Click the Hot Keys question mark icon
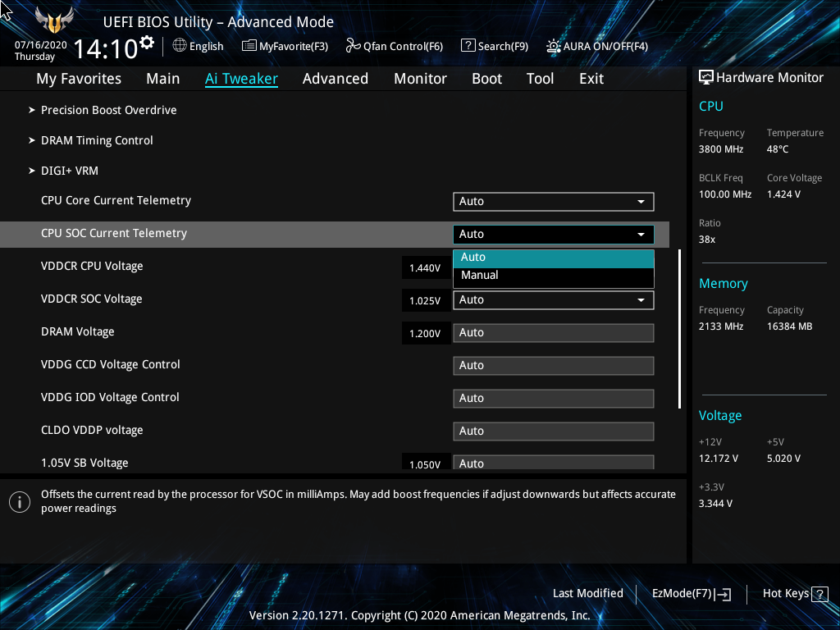 pyautogui.click(x=819, y=594)
